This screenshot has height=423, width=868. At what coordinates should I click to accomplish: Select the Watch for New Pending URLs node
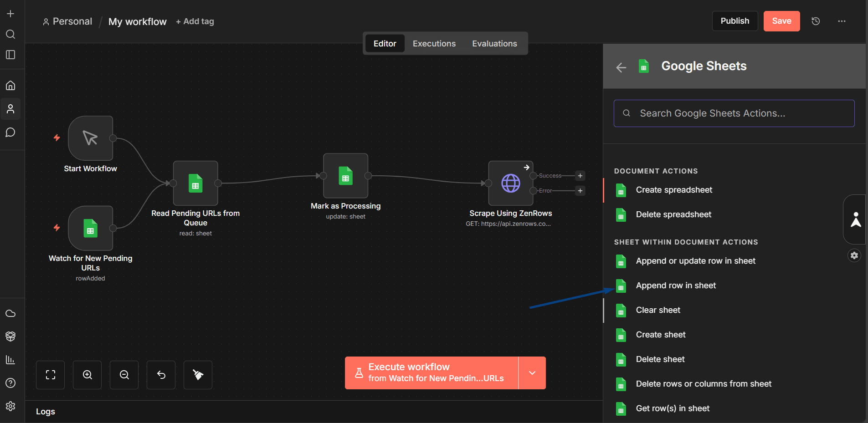[x=90, y=228]
